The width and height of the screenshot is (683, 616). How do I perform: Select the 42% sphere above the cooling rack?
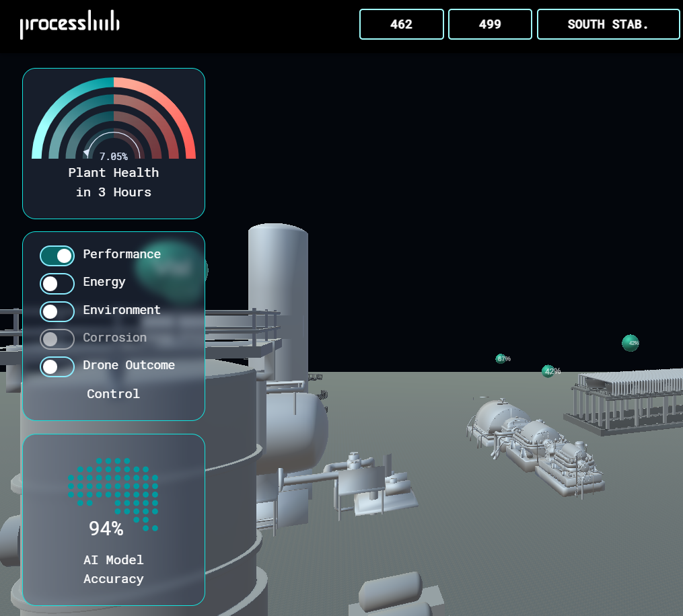point(631,343)
